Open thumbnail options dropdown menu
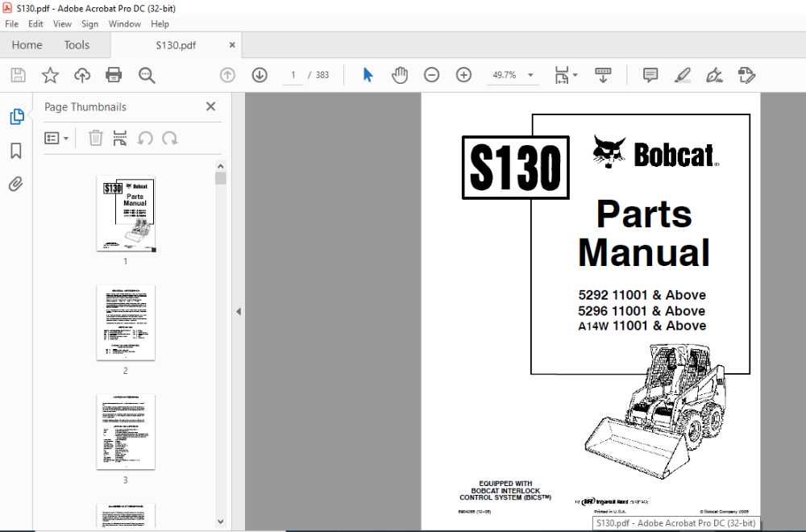Screen dimensions: 806x532 pos(56,138)
